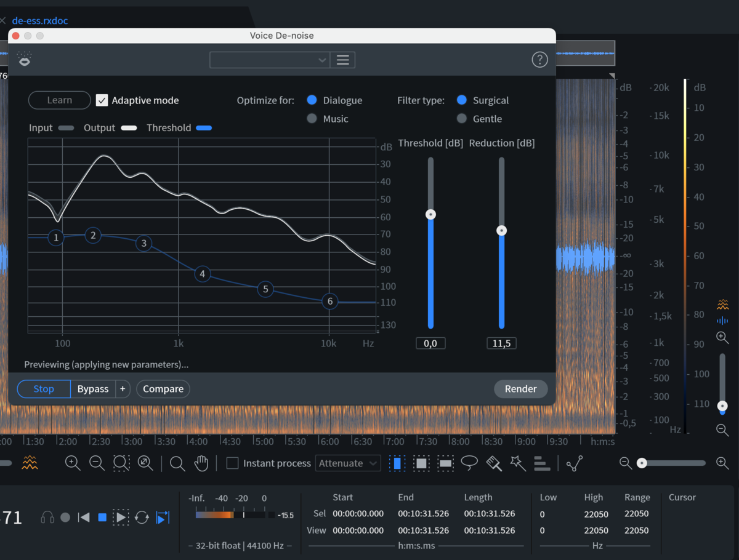The image size is (739, 560).
Task: Select Music optimization option
Action: point(312,119)
